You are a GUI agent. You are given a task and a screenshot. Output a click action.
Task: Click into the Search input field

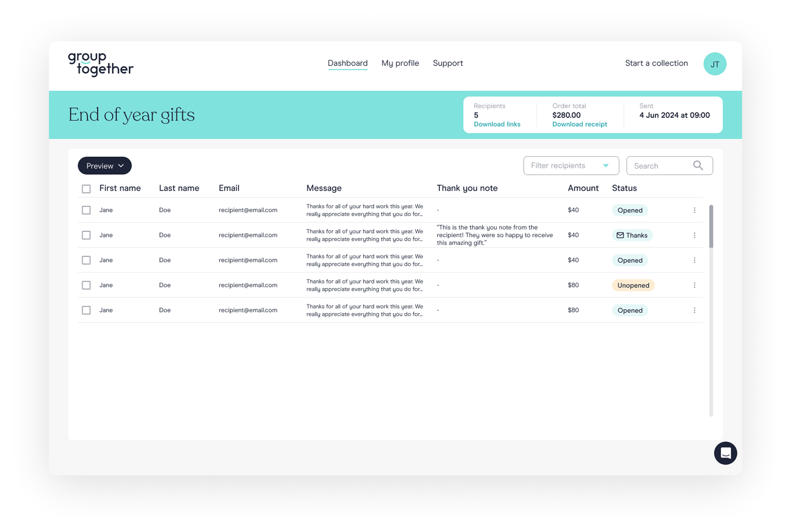659,166
